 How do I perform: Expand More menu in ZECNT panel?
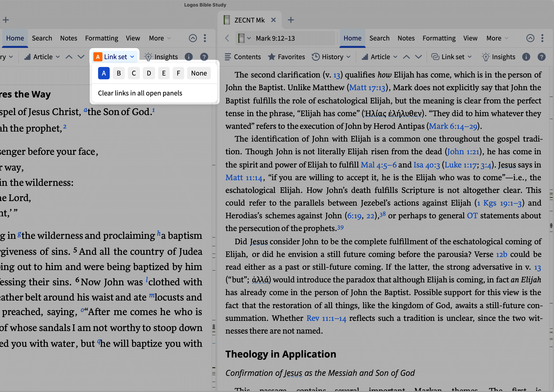click(497, 38)
